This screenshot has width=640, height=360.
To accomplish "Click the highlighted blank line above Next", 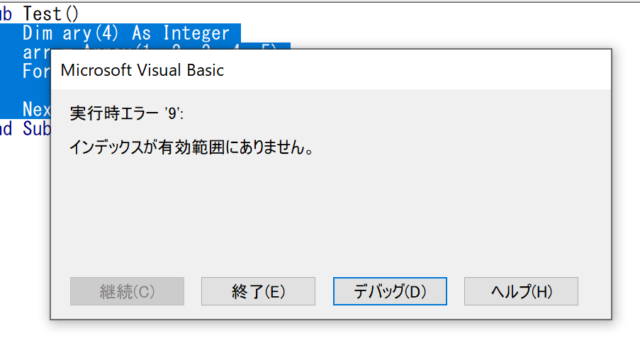I will click(25, 91).
